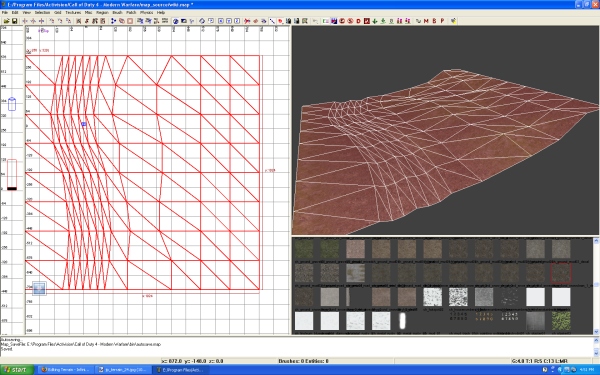Select the first green grass texture

click(304, 249)
